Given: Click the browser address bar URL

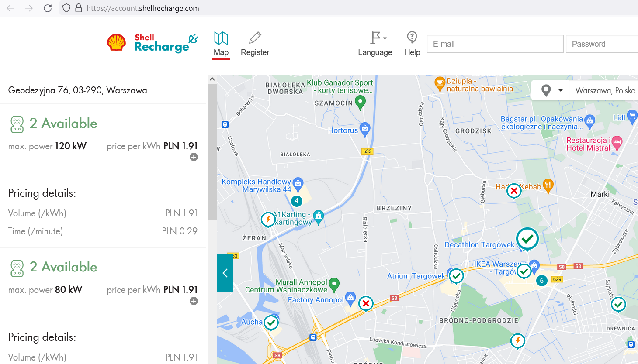Looking at the screenshot, I should pyautogui.click(x=143, y=8).
